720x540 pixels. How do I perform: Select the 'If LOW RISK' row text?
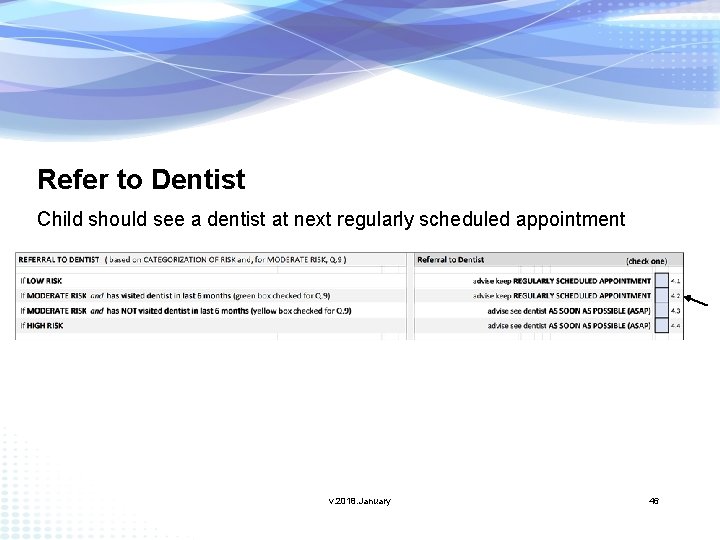[41, 281]
